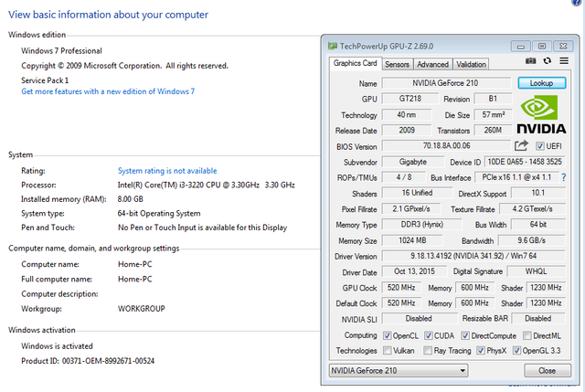
Task: Click the DirectX Support field 10.1
Action: pyautogui.click(x=538, y=193)
